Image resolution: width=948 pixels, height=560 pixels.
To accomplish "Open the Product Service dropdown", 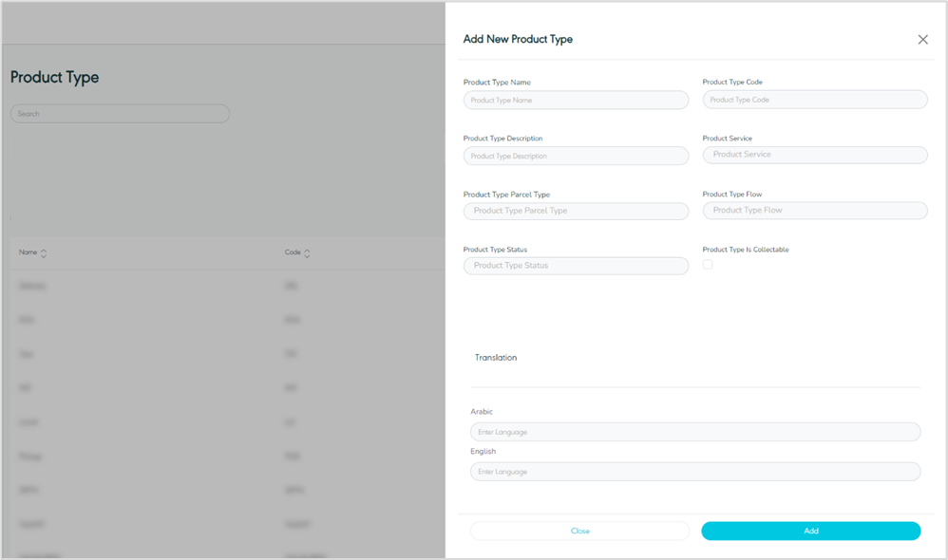I will click(x=814, y=155).
